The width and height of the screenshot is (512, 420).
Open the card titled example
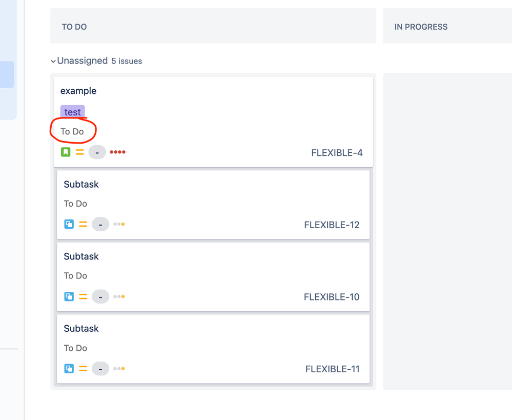(x=78, y=91)
